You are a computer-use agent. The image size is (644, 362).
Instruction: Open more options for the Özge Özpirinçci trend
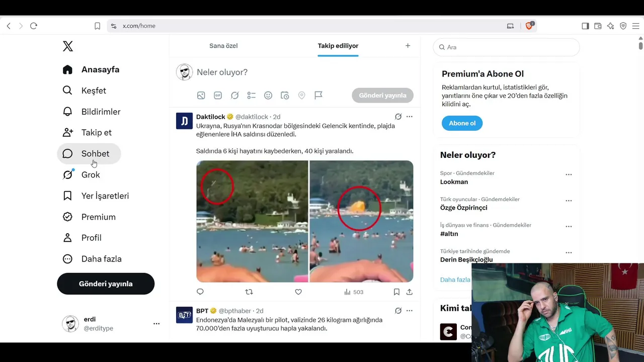[569, 201]
